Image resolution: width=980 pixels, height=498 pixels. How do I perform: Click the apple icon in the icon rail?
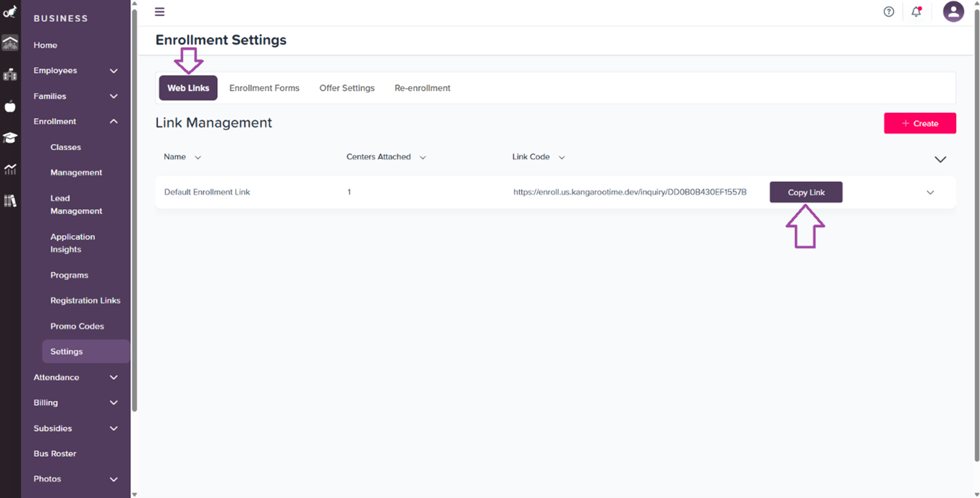[x=9, y=106]
